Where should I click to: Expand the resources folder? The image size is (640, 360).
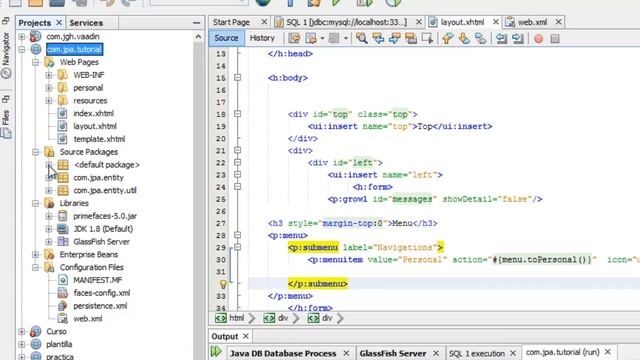pyautogui.click(x=49, y=100)
